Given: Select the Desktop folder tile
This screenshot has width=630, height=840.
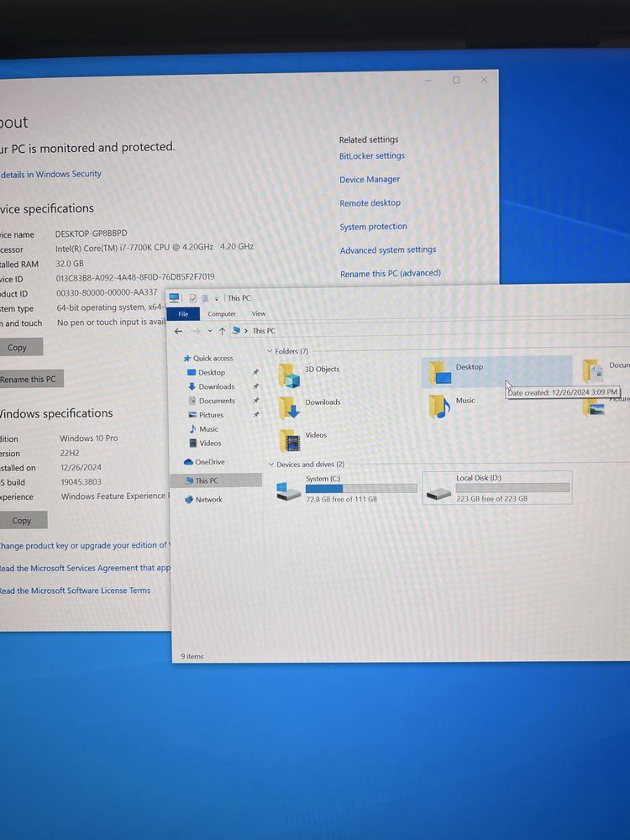Looking at the screenshot, I should pos(496,371).
